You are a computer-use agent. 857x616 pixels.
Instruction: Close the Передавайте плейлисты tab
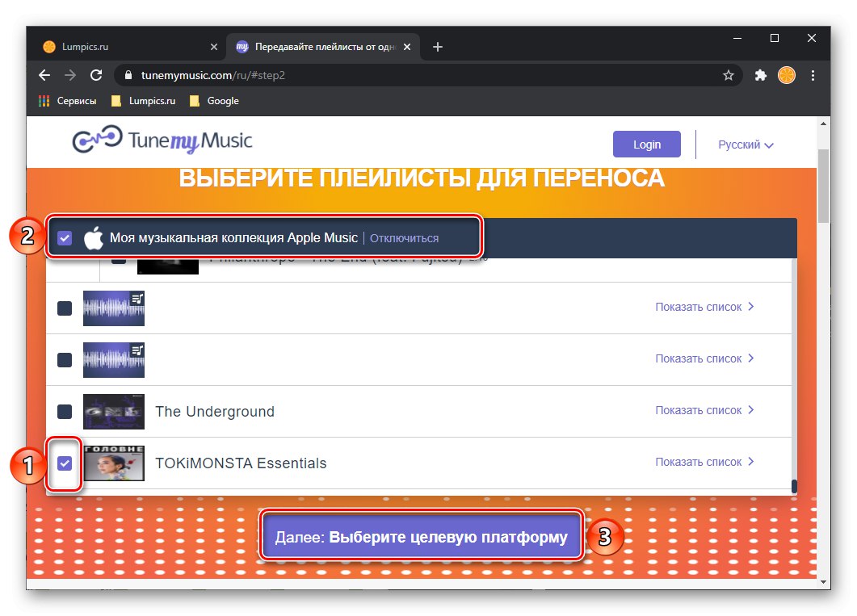coord(406,47)
